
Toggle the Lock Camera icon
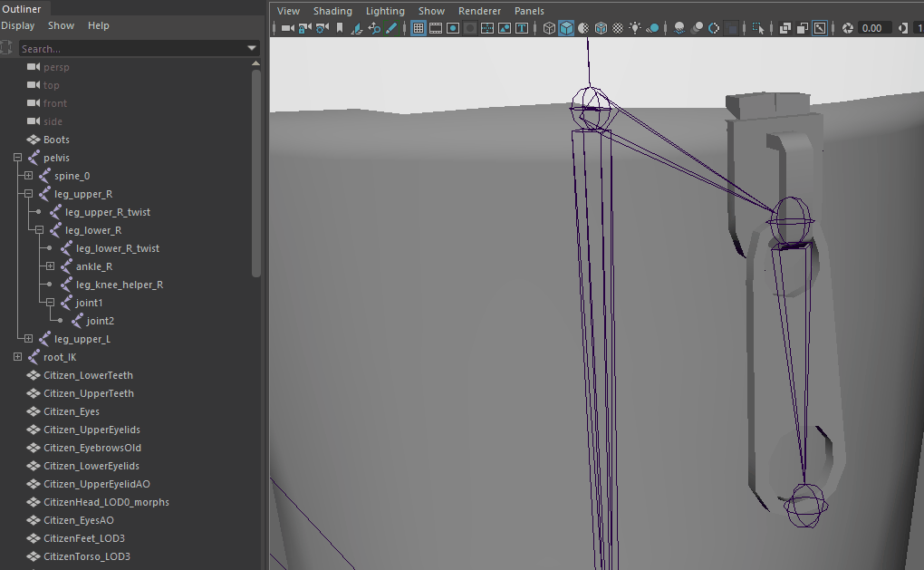[x=304, y=28]
